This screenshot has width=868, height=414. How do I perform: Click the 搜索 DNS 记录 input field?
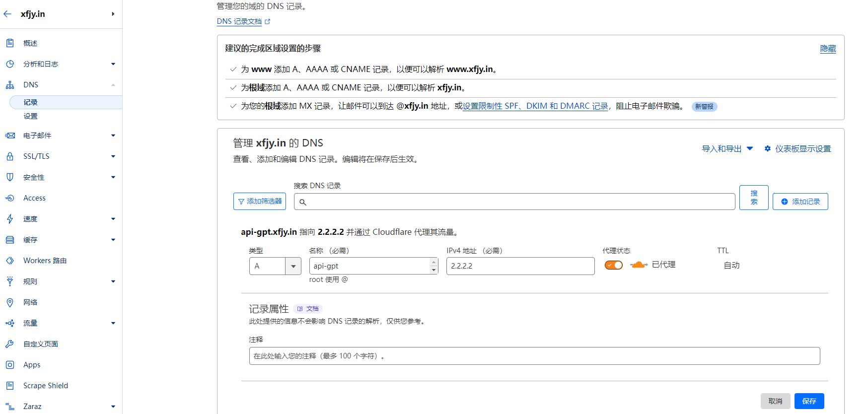click(514, 202)
